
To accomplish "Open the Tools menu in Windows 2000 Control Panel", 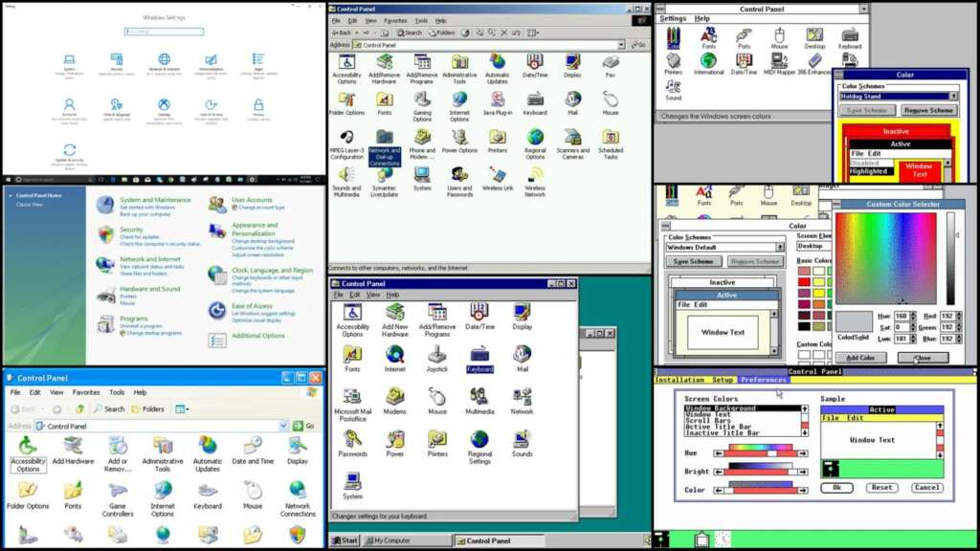I will (421, 21).
